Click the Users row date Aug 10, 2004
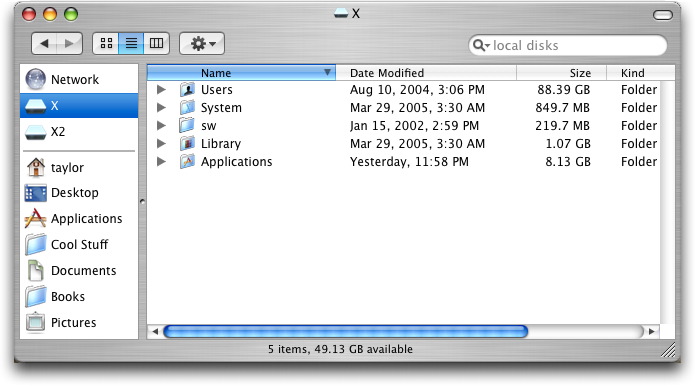 (x=417, y=90)
